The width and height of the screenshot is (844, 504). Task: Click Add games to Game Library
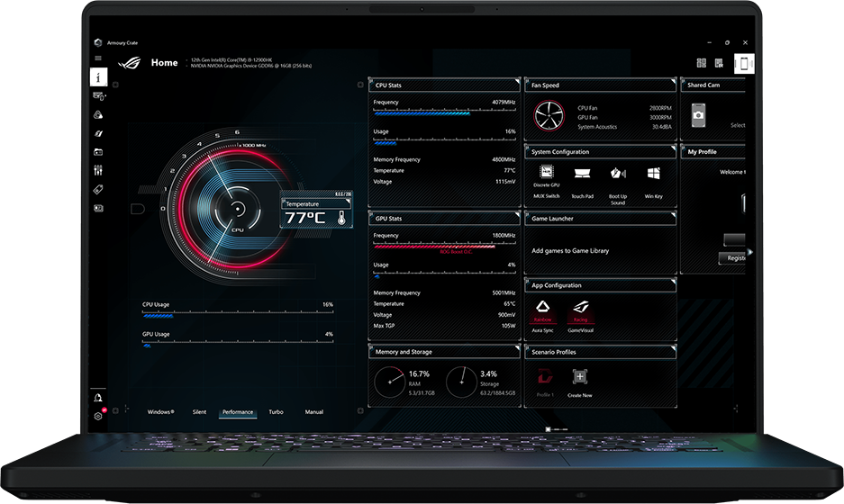[570, 251]
